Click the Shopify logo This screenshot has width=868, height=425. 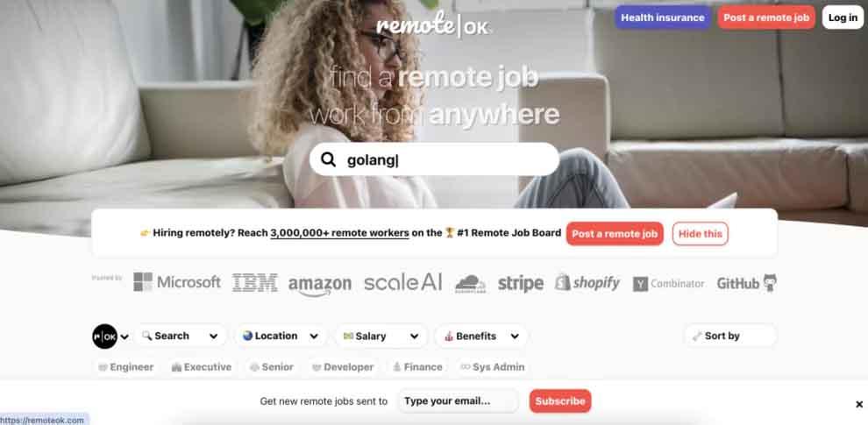pos(587,283)
